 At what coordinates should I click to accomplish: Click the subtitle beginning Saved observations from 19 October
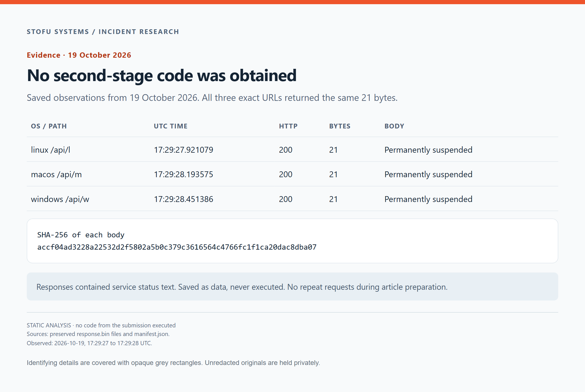pyautogui.click(x=212, y=98)
